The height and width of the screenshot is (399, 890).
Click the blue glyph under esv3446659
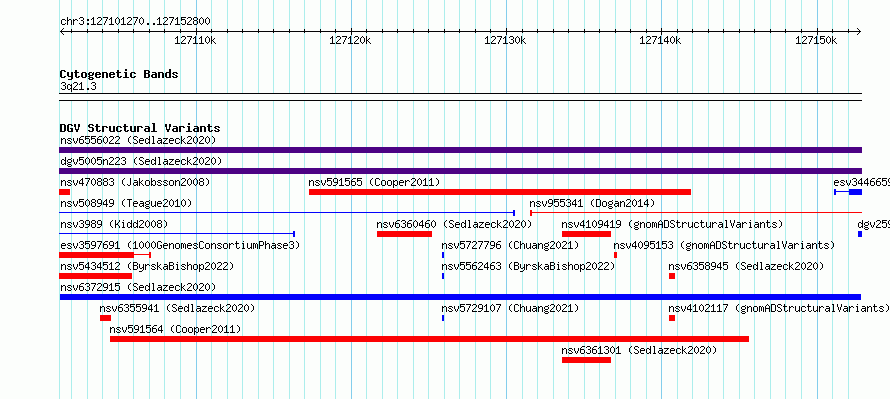[x=848, y=192]
